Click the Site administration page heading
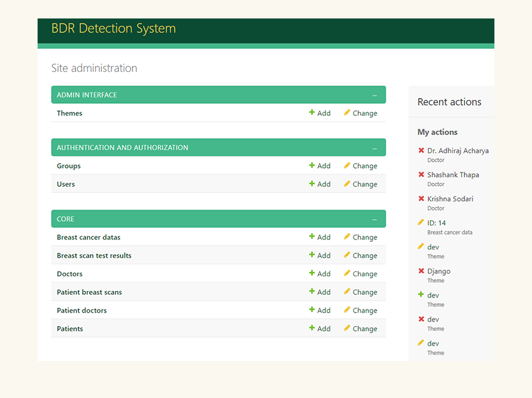Image resolution: width=532 pixels, height=398 pixels. 94,68
